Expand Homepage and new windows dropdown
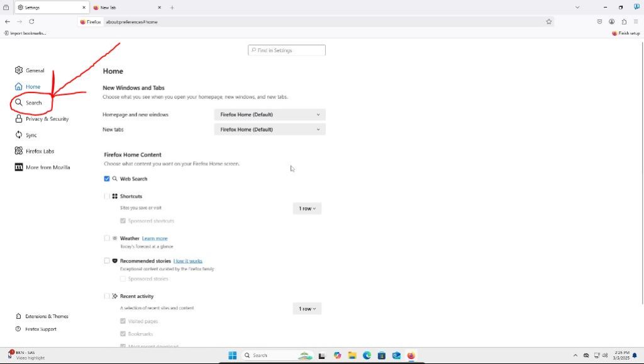Image resolution: width=644 pixels, height=364 pixels. [270, 115]
